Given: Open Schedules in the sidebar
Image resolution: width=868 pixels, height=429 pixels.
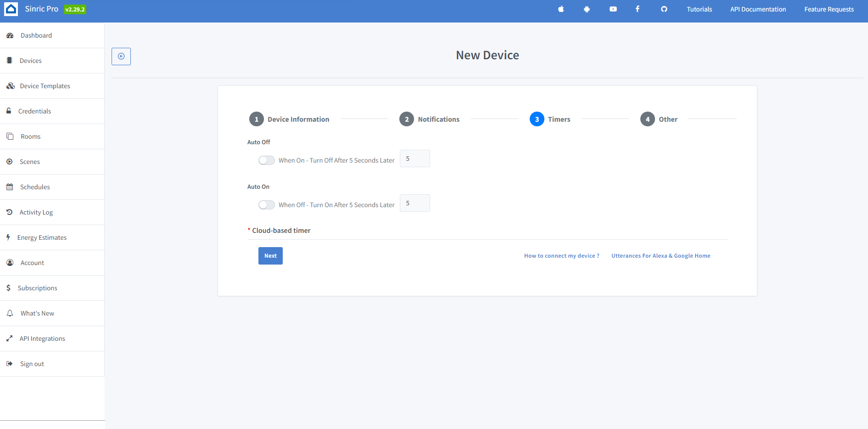Looking at the screenshot, I should 52,187.
